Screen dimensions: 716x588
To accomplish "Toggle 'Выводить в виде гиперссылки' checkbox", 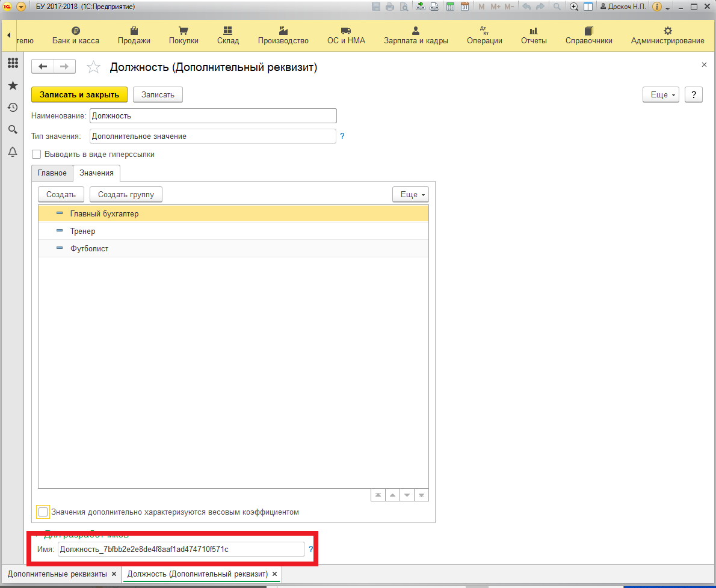I will coord(37,154).
